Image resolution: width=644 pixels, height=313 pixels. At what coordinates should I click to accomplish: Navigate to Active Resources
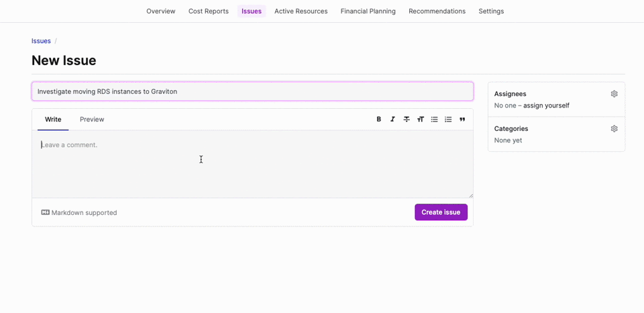coord(301,11)
